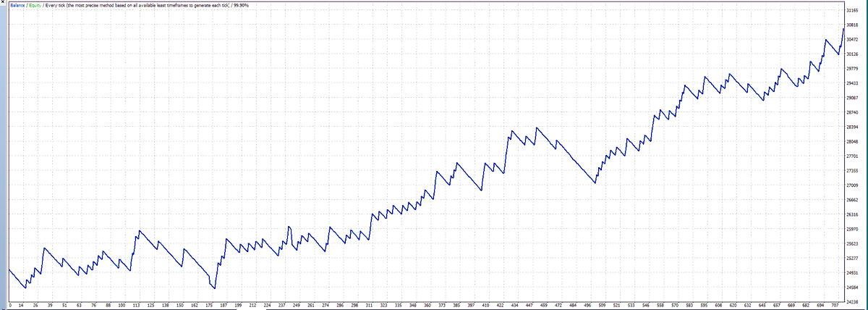Click trade number 175 on bottom axis
868x310 pixels.
[209, 306]
